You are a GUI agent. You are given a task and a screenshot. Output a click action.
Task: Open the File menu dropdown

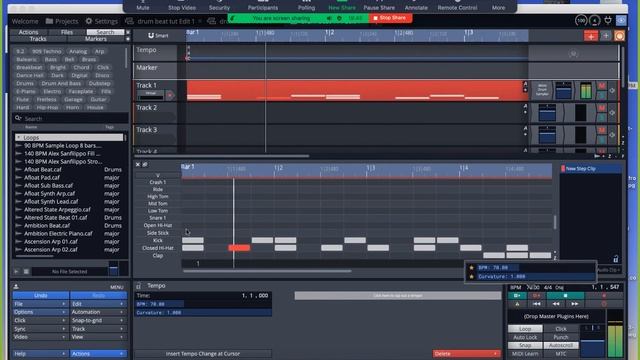tap(40, 304)
